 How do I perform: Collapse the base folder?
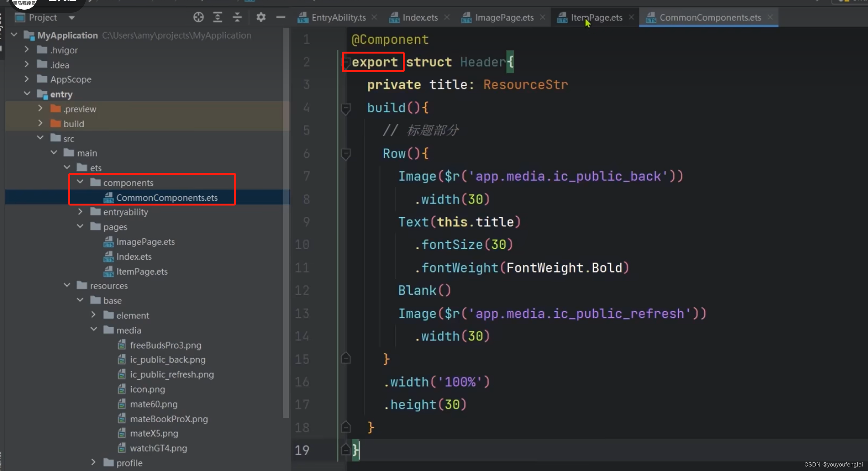tap(80, 300)
